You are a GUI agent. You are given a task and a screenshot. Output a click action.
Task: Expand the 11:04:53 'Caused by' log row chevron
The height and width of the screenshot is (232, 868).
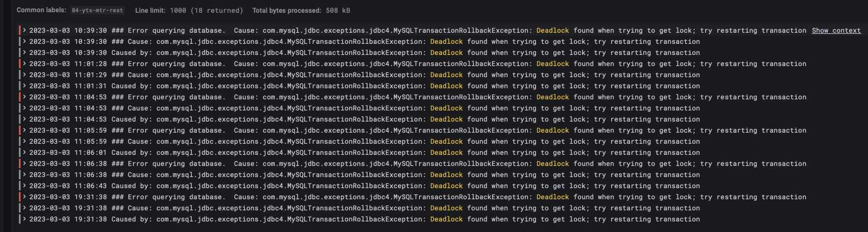coord(24,119)
